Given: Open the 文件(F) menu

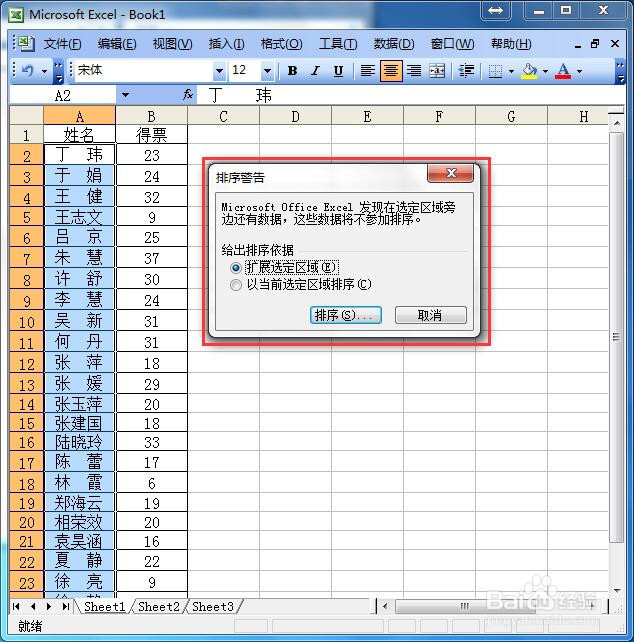Looking at the screenshot, I should 63,44.
